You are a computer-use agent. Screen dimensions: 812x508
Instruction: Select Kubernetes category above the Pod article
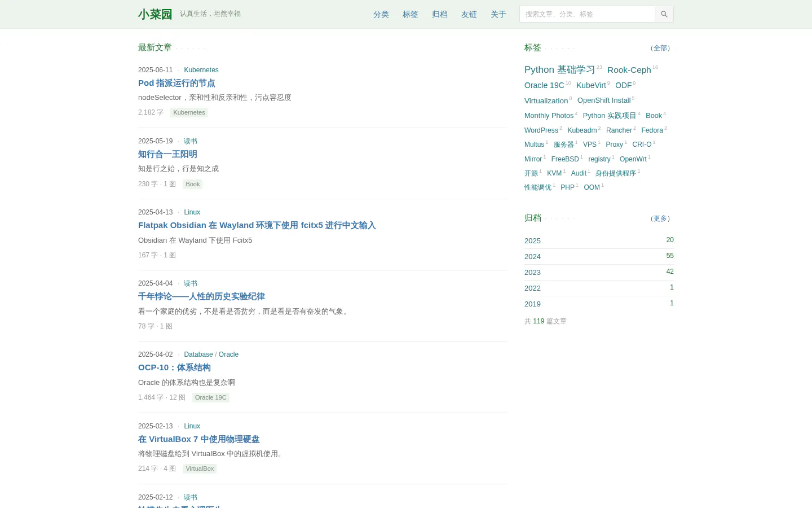(x=201, y=70)
